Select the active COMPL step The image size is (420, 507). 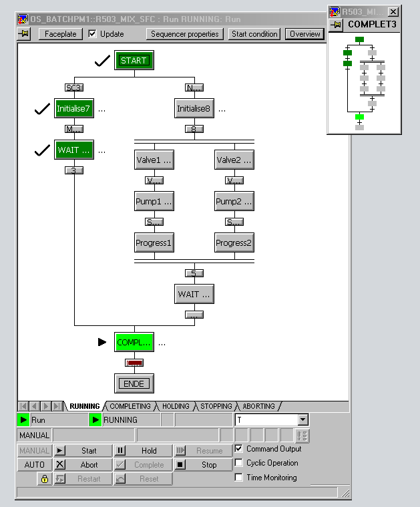click(x=134, y=342)
